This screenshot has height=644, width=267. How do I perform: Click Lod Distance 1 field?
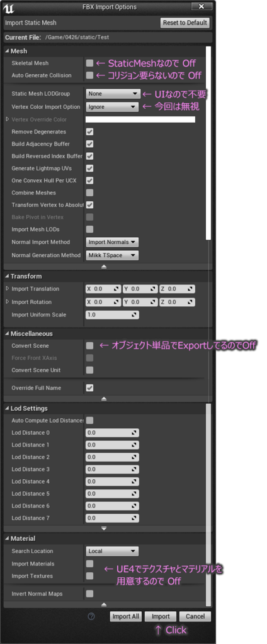tap(112, 445)
